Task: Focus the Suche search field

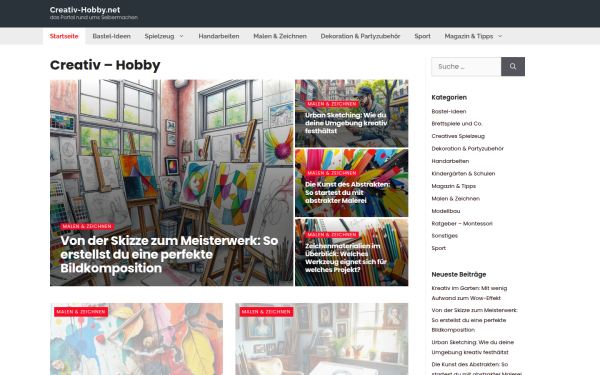Action: (466, 67)
